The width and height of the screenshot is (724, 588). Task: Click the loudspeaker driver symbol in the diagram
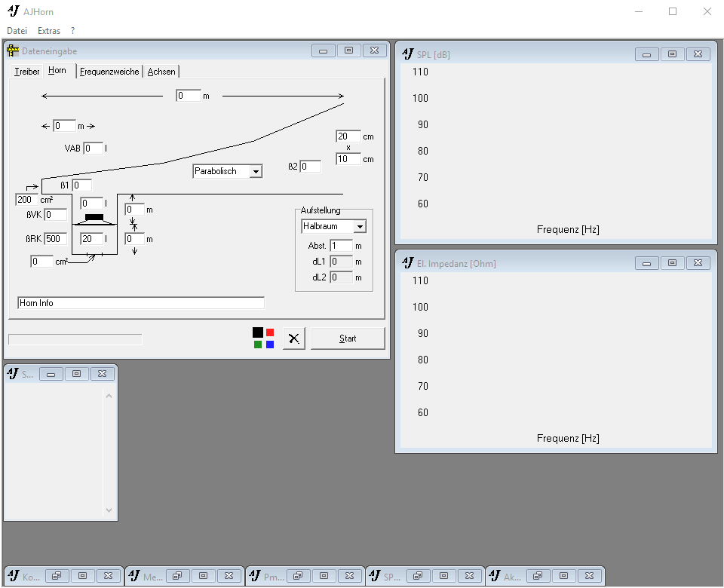tap(94, 219)
